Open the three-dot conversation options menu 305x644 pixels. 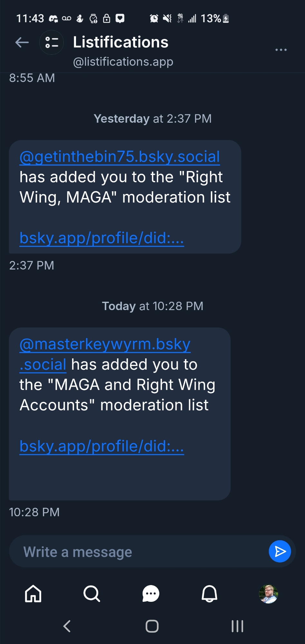[281, 50]
